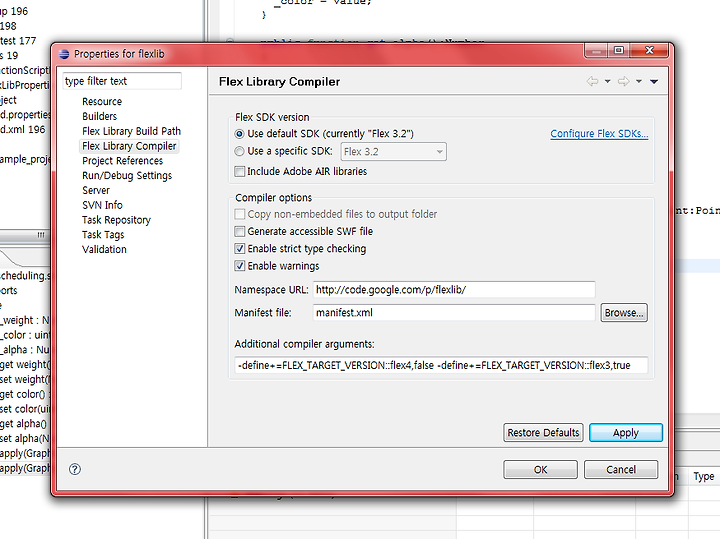Open Flex Library Build Path page
This screenshot has width=720, height=539.
[x=131, y=131]
